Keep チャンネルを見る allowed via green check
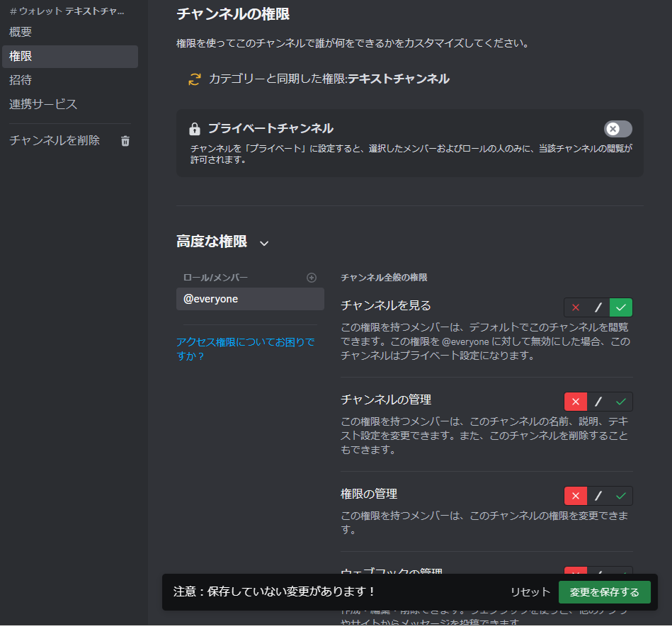The height and width of the screenshot is (629, 672). tap(620, 307)
